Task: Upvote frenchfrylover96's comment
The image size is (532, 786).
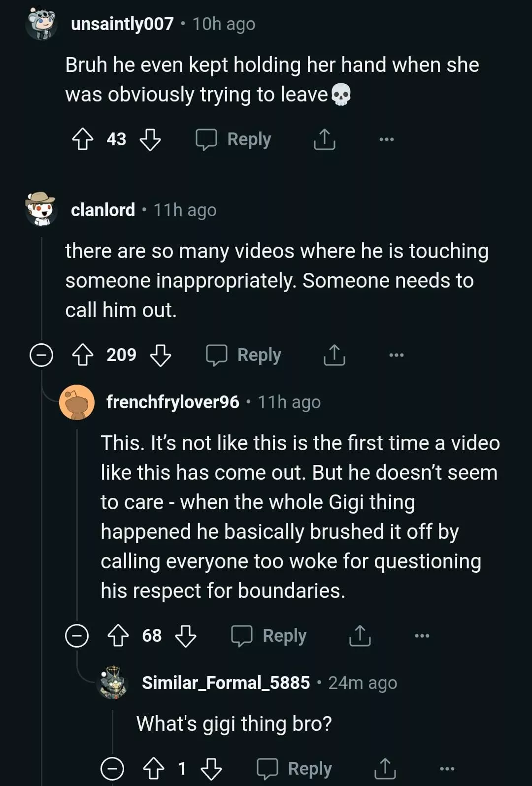Action: 118,636
